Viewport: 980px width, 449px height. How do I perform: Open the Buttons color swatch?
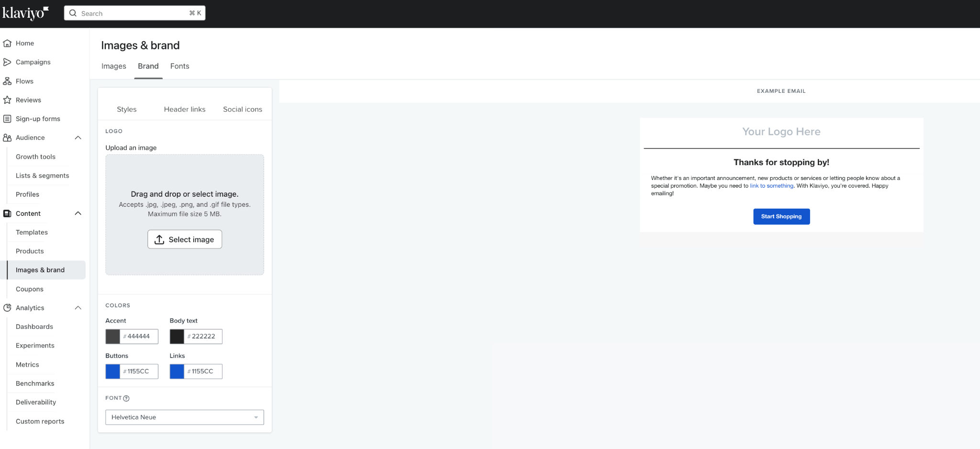(x=113, y=371)
